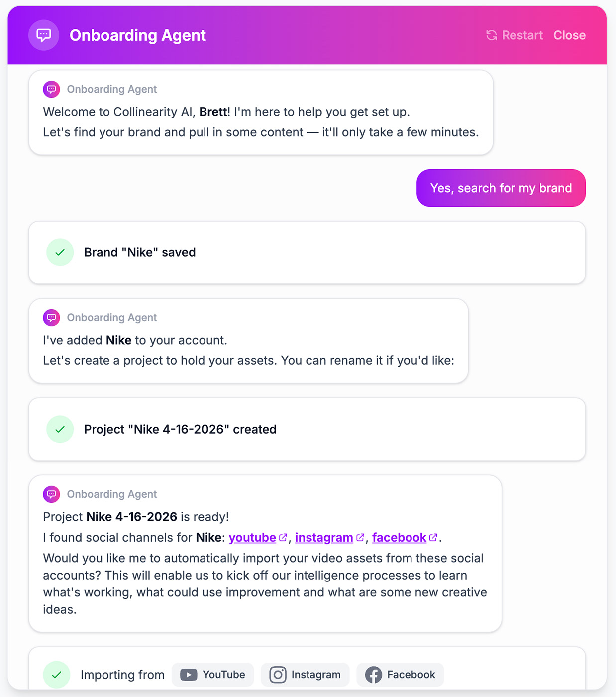Click the Onboarding Agent avatar on the welcome message
This screenshot has width=616, height=697.
pyautogui.click(x=51, y=89)
